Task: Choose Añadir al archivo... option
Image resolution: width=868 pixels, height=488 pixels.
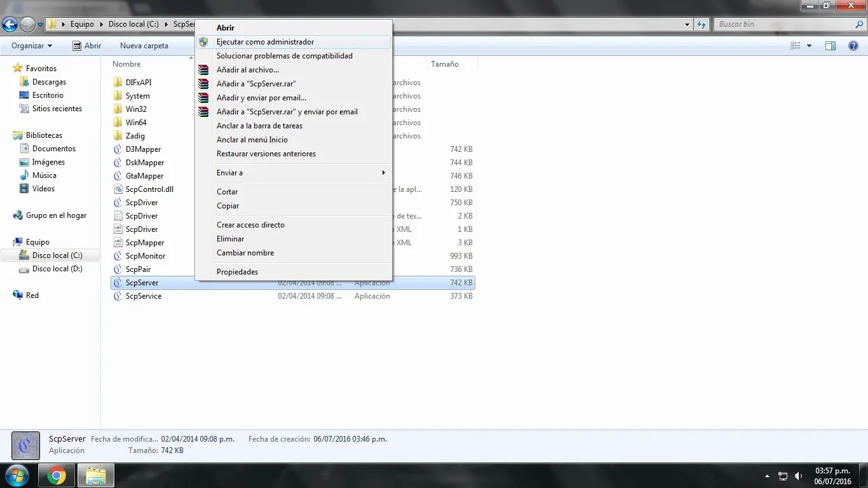Action: click(294, 70)
